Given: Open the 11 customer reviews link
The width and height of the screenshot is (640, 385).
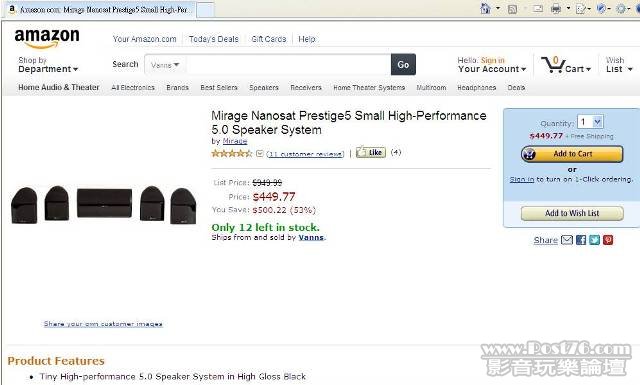Looking at the screenshot, I should coord(305,154).
